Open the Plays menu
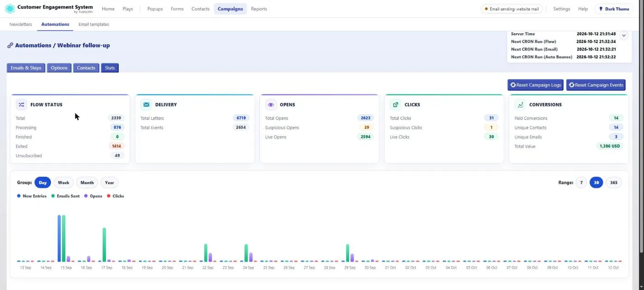Screen dimensions: 644x290 pyautogui.click(x=128, y=9)
